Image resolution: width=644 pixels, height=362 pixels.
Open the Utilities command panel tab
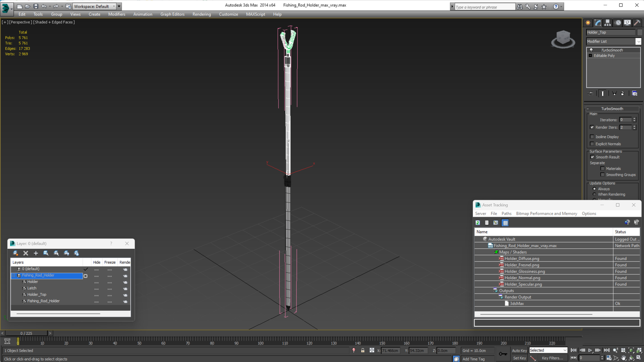coord(637,23)
